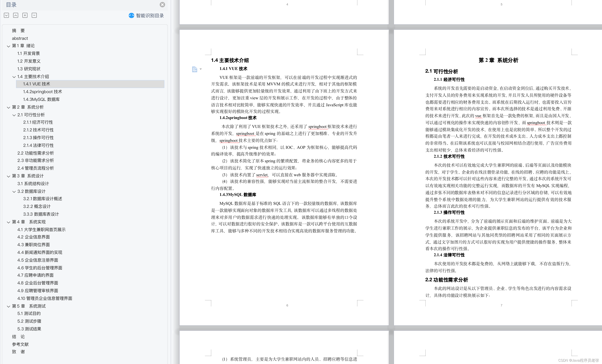Click the 2.2 功能性需求分析 heading in page
This screenshot has width=602, height=364.
(446, 280)
